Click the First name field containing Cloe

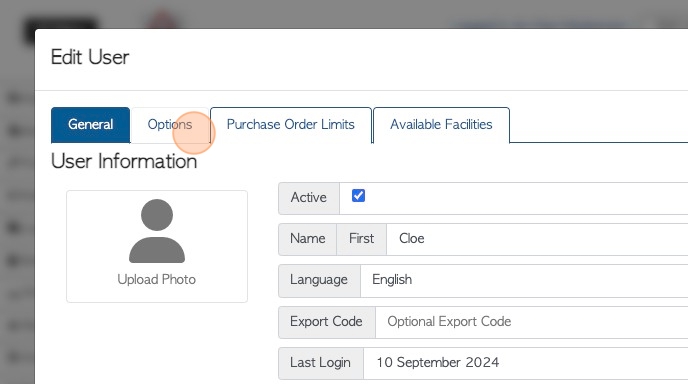537,239
